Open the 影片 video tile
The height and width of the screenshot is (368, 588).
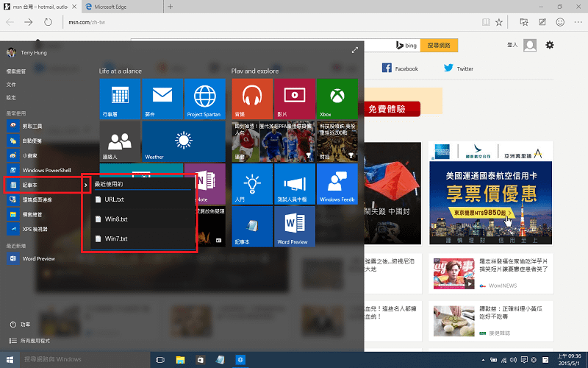pyautogui.click(x=295, y=99)
